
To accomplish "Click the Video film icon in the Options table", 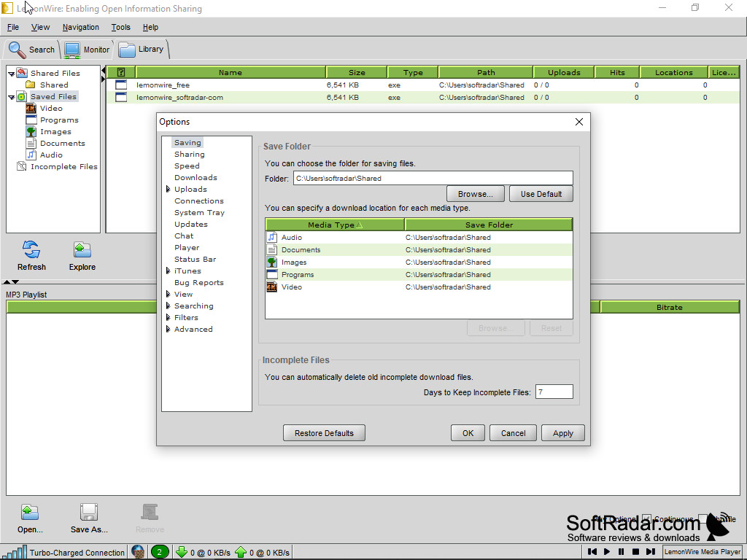I will pyautogui.click(x=271, y=287).
